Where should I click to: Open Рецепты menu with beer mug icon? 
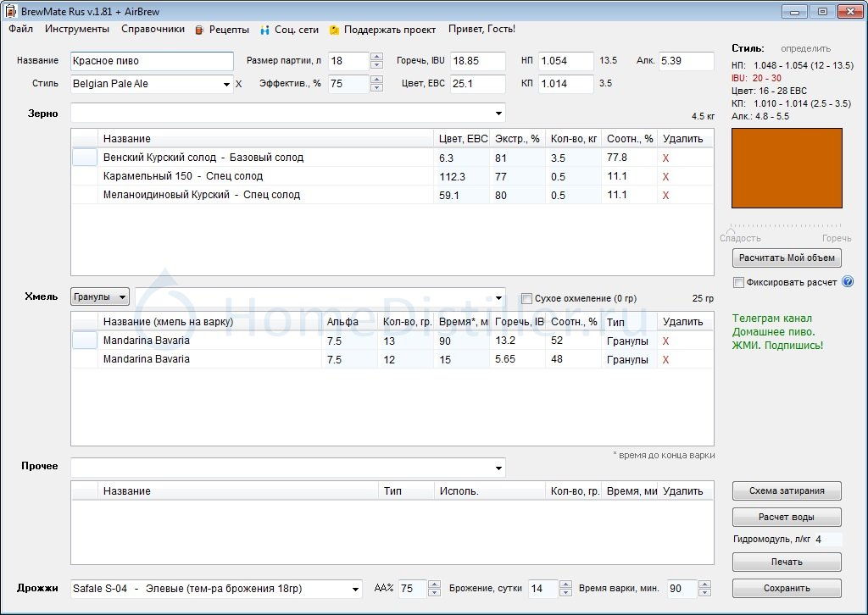(222, 30)
